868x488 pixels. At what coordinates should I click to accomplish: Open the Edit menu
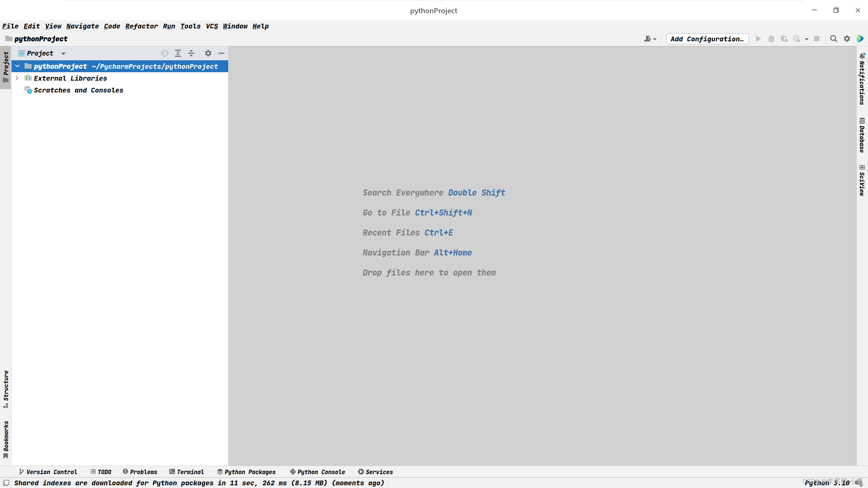pyautogui.click(x=32, y=26)
